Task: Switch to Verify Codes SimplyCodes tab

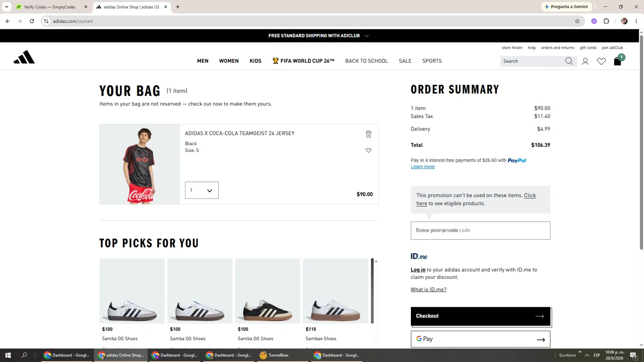Action: pyautogui.click(x=49, y=7)
